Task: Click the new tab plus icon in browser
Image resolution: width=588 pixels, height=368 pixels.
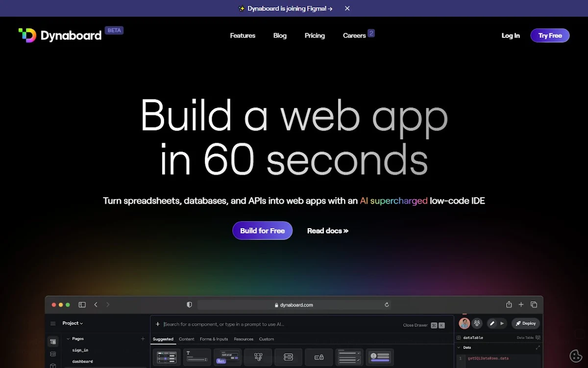Action: 521,305
